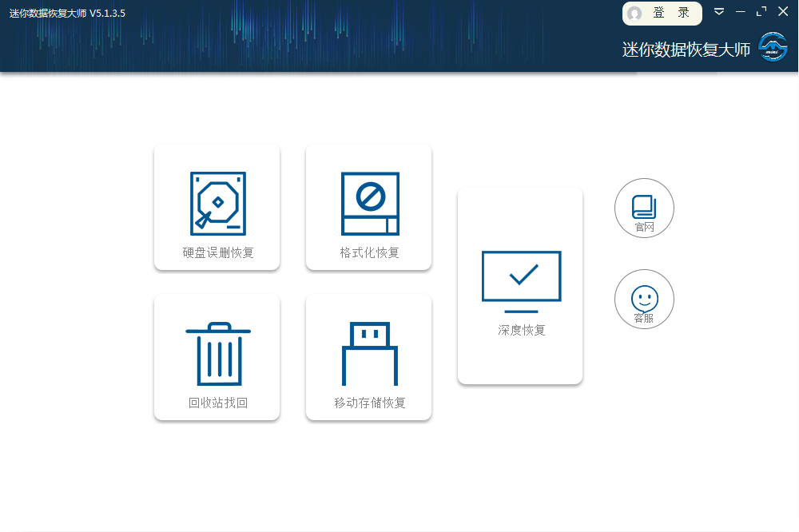Click the format recovery disk icon
Screen dimensions: 799x532
[x=369, y=204]
